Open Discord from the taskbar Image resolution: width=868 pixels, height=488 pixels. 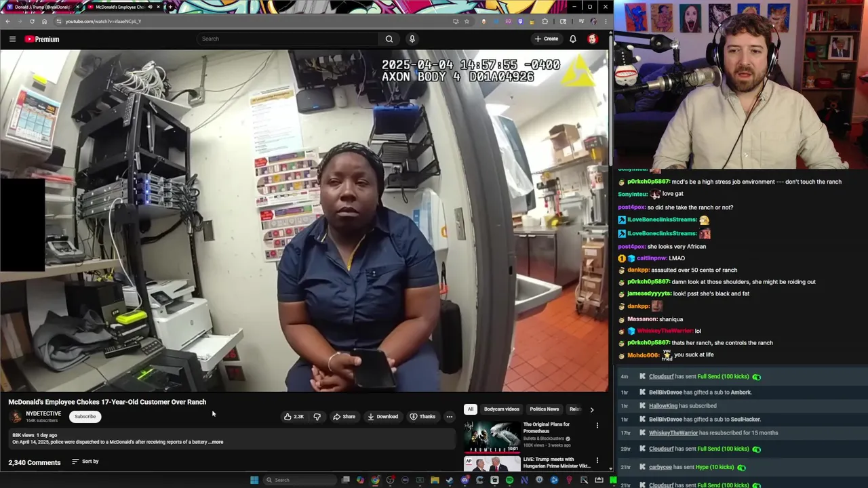(x=465, y=480)
